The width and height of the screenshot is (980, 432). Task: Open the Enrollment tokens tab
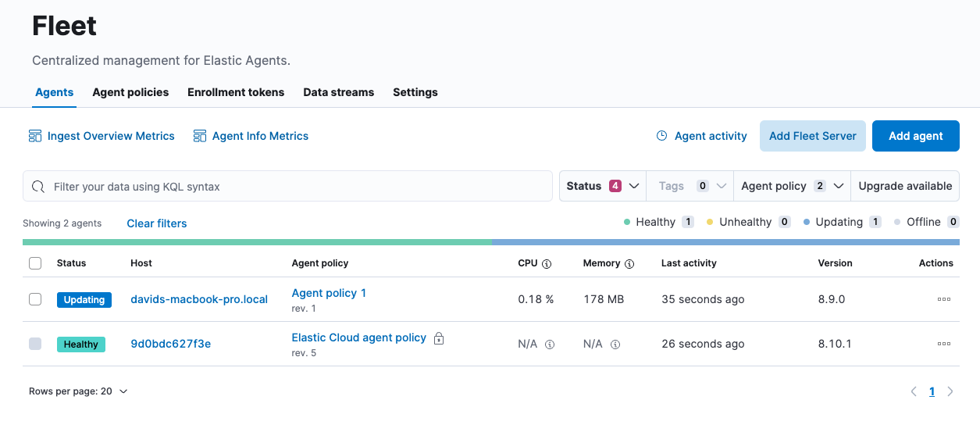point(236,92)
